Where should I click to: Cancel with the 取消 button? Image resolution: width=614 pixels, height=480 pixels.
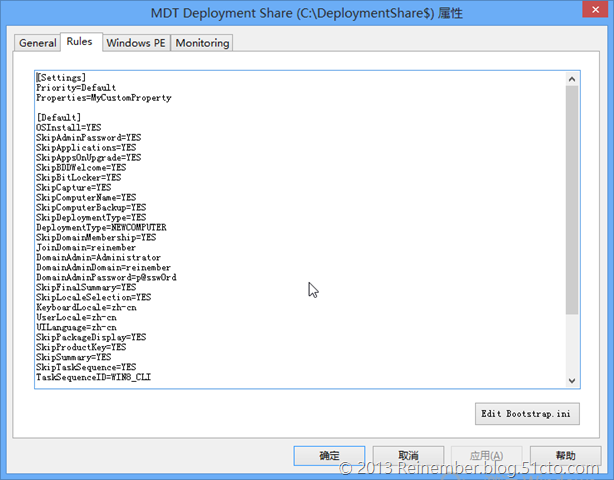(408, 456)
